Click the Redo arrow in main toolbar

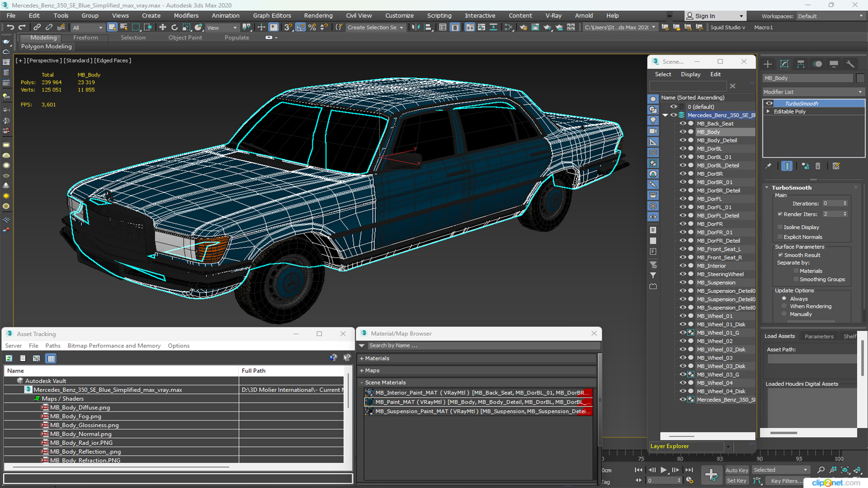[22, 28]
